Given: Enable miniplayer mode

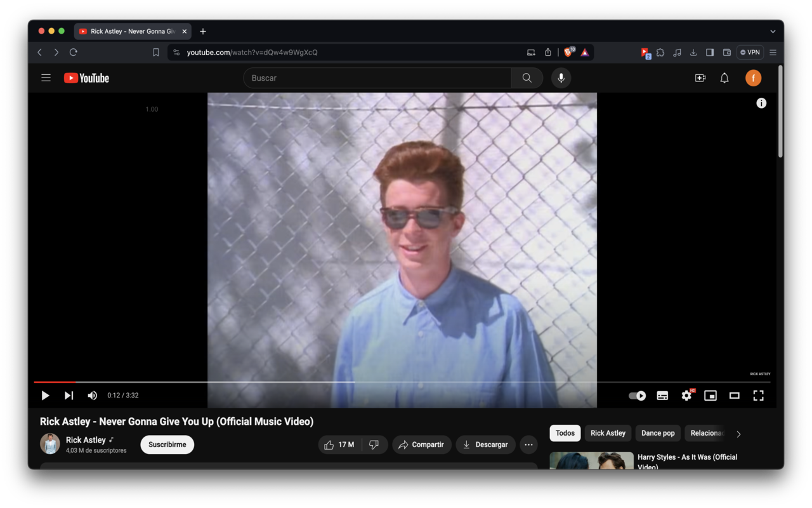Looking at the screenshot, I should [x=710, y=396].
